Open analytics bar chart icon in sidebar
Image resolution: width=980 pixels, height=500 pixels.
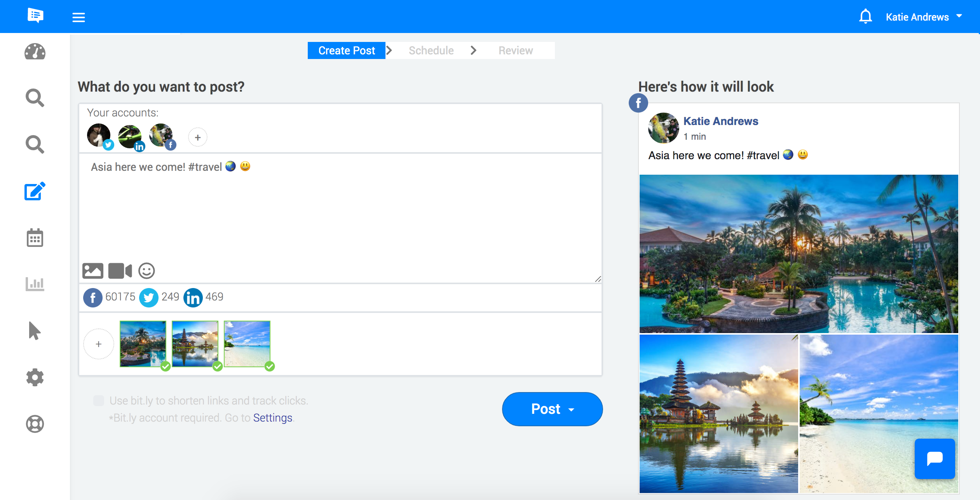coord(35,284)
